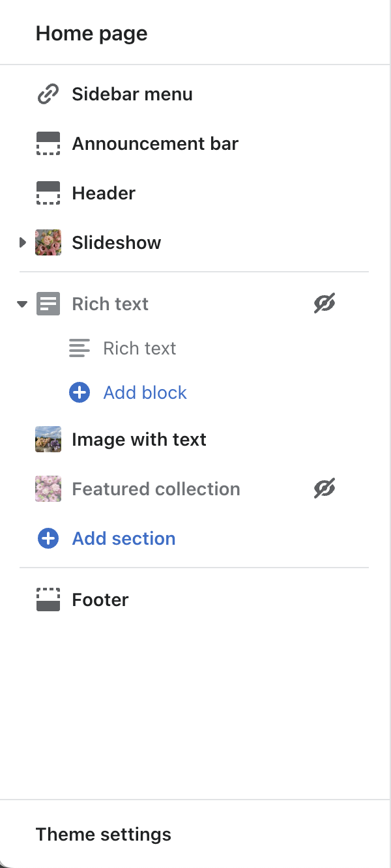This screenshot has height=868, width=391.
Task: Click the Featured collection thumbnail
Action: [x=48, y=489]
